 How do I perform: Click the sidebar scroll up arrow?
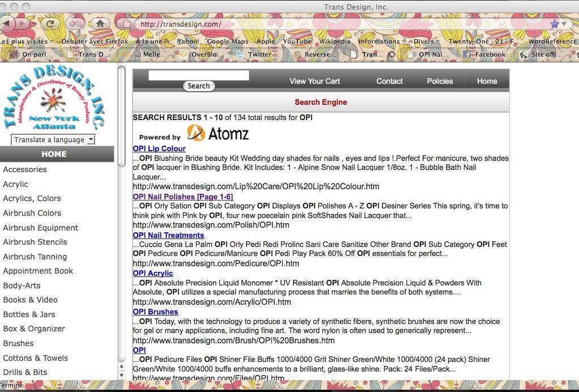pyautogui.click(x=121, y=366)
